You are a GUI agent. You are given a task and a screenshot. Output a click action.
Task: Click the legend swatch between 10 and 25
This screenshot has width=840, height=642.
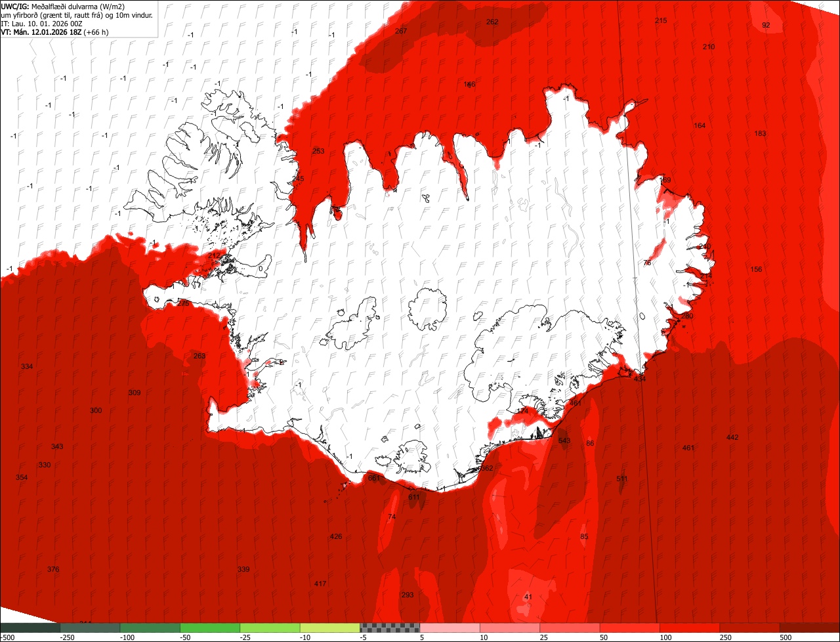(510, 627)
